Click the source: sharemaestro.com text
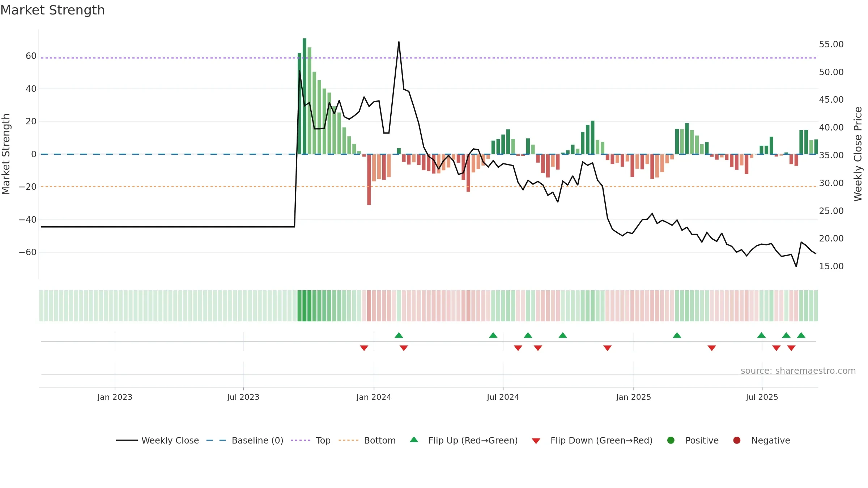The height and width of the screenshot is (488, 868). pyautogui.click(x=798, y=371)
